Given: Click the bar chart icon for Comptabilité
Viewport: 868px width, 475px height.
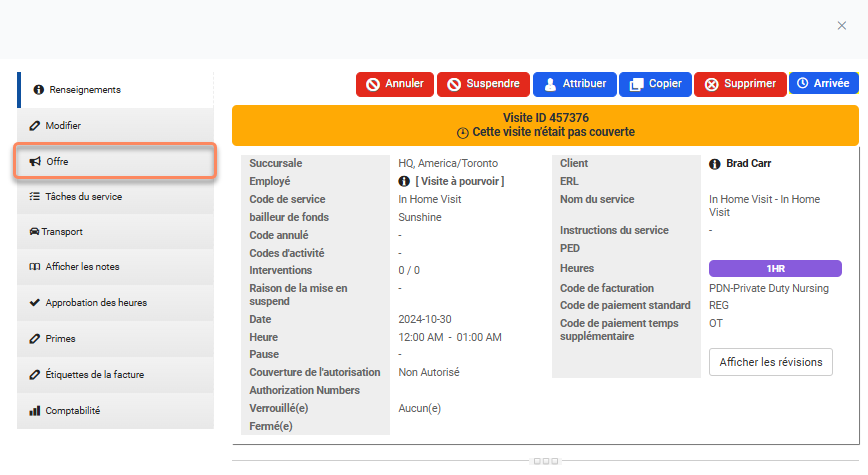Looking at the screenshot, I should click(x=35, y=410).
